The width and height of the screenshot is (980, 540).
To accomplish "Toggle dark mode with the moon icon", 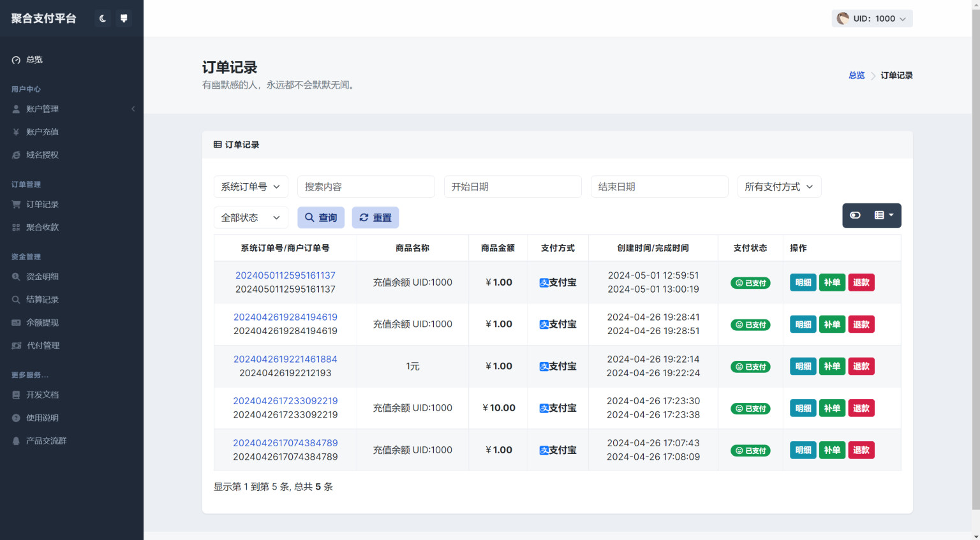I will click(102, 18).
